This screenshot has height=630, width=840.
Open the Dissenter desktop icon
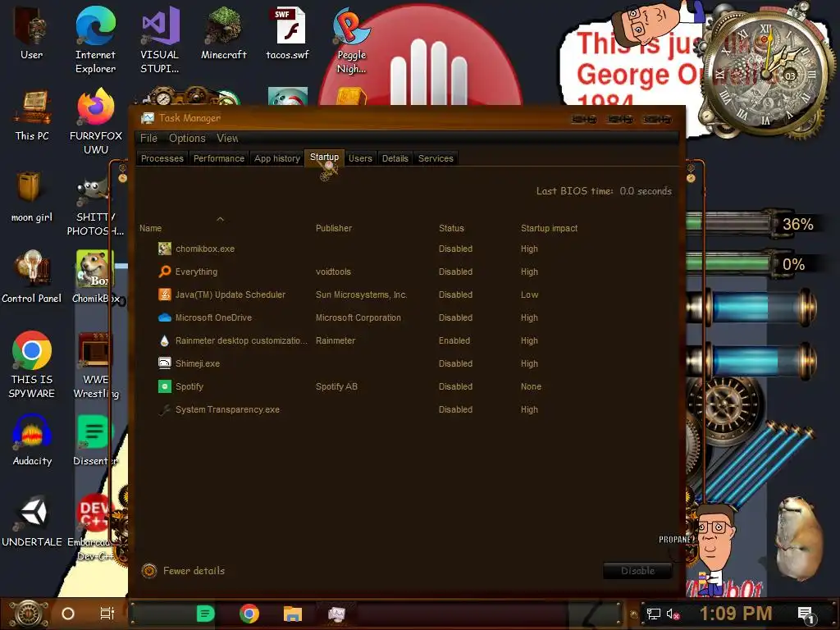[x=95, y=440]
